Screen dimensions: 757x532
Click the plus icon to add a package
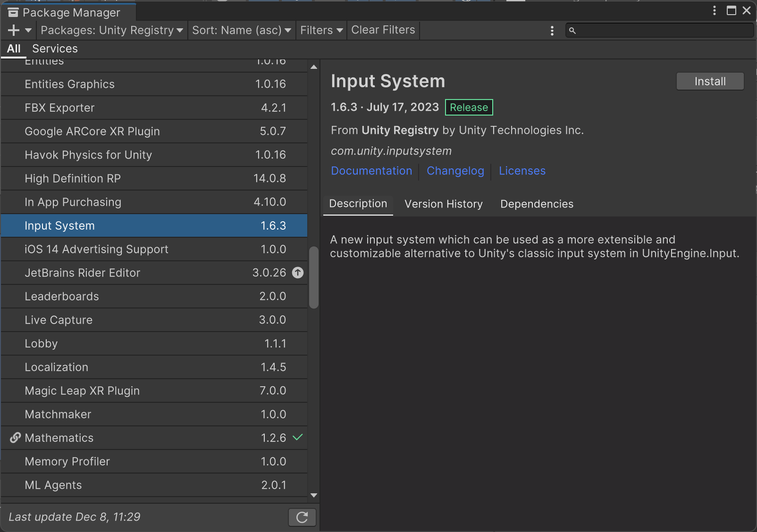point(14,30)
